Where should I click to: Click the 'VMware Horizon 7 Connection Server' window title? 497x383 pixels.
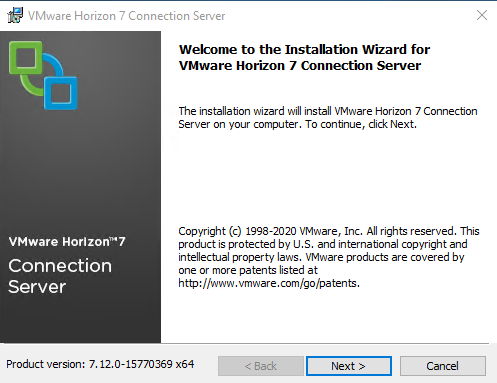point(127,16)
